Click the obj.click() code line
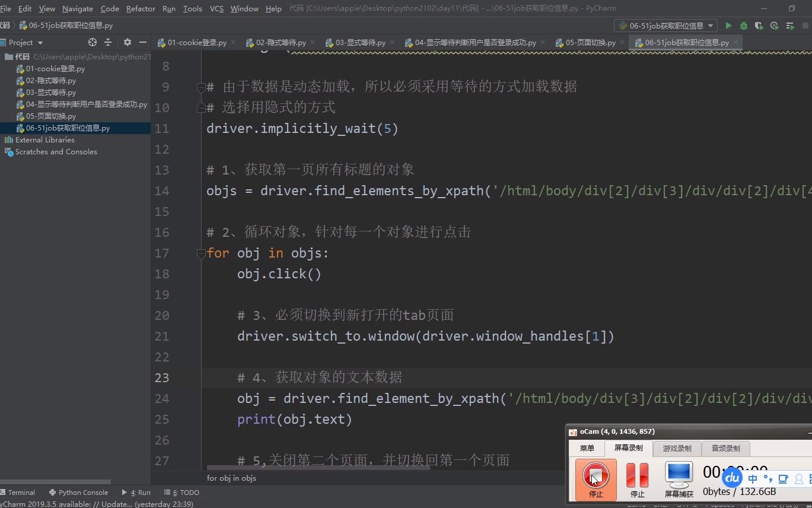The width and height of the screenshot is (812, 508). (279, 274)
